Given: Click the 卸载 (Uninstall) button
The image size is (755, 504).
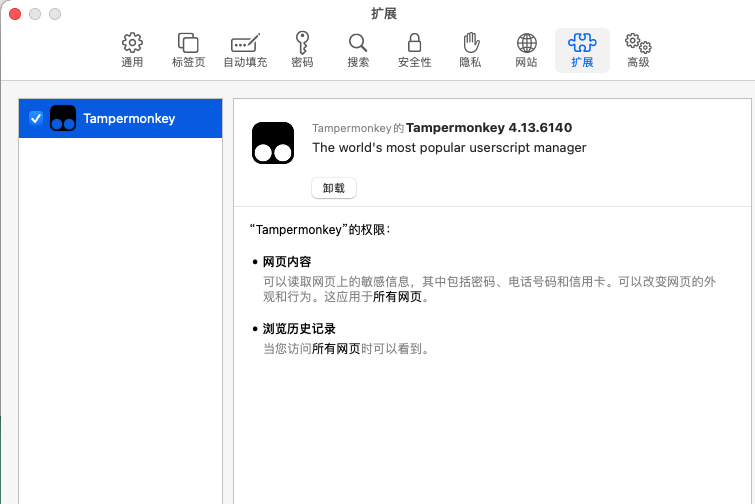Looking at the screenshot, I should point(334,188).
